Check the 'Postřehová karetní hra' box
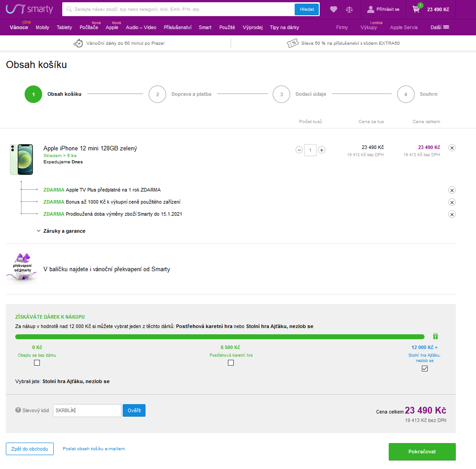This screenshot has width=476, height=469. click(231, 363)
